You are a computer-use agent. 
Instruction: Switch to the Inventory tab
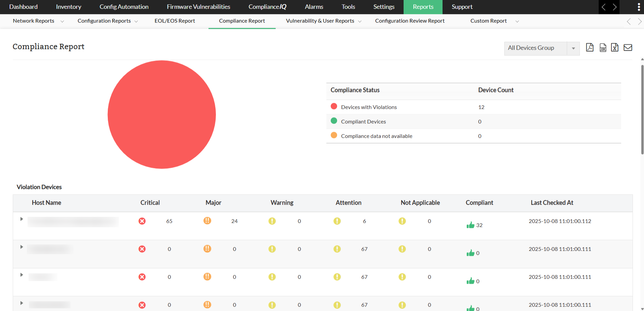[x=68, y=7]
